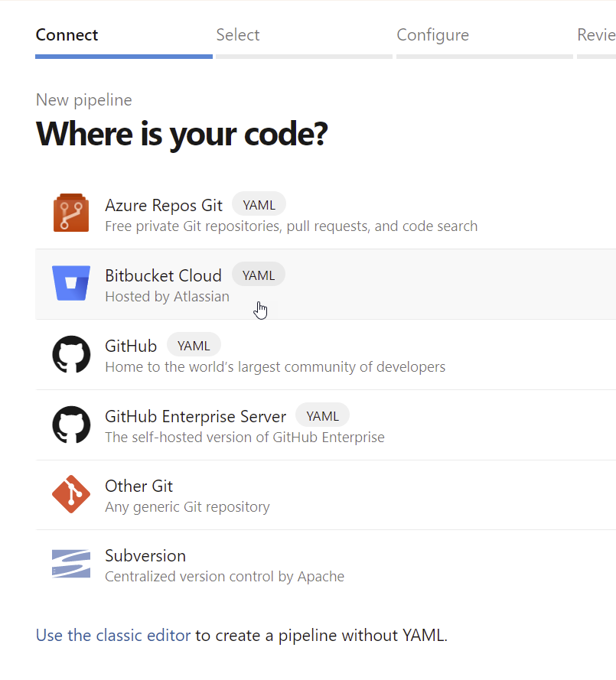Select the YAML badge next to Azure Repos Git

pos(259,205)
